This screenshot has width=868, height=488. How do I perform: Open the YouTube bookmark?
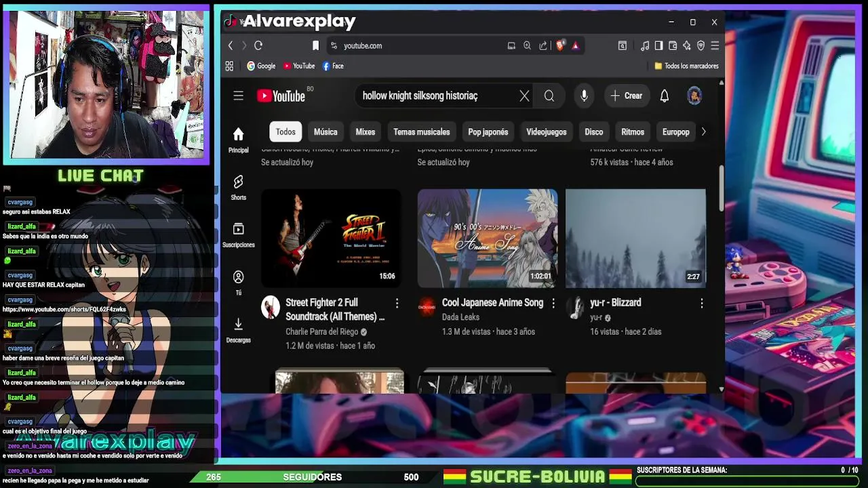pyautogui.click(x=299, y=66)
